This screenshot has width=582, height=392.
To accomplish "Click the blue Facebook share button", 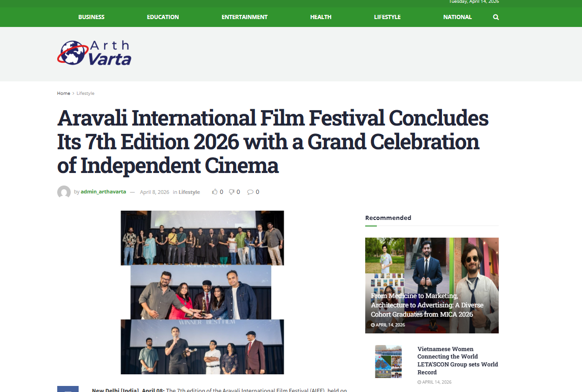I will click(x=68, y=389).
